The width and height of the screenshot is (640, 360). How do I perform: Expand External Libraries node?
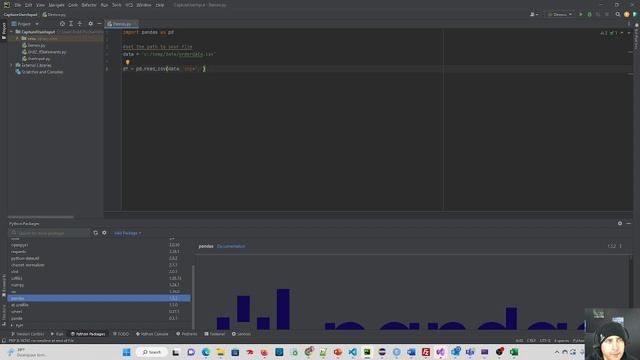coord(12,65)
